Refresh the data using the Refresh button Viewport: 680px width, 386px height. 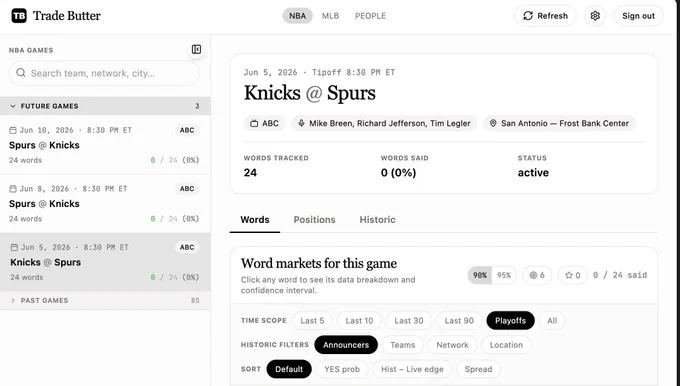[545, 16]
